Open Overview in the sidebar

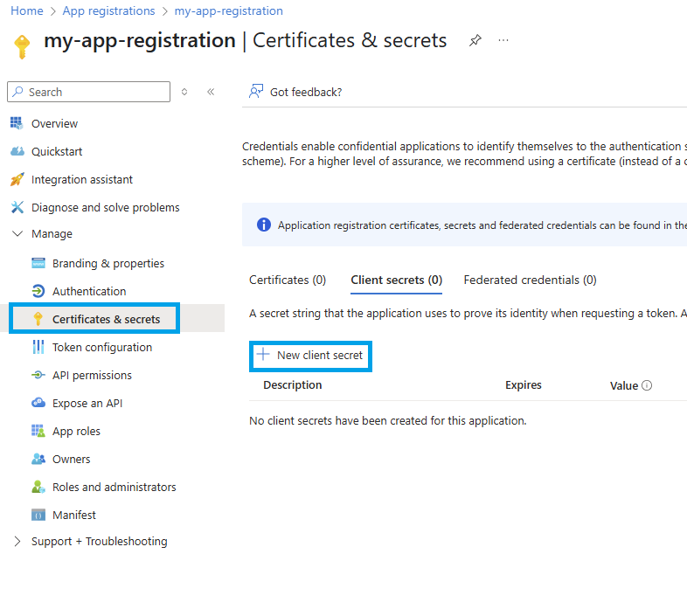(54, 123)
